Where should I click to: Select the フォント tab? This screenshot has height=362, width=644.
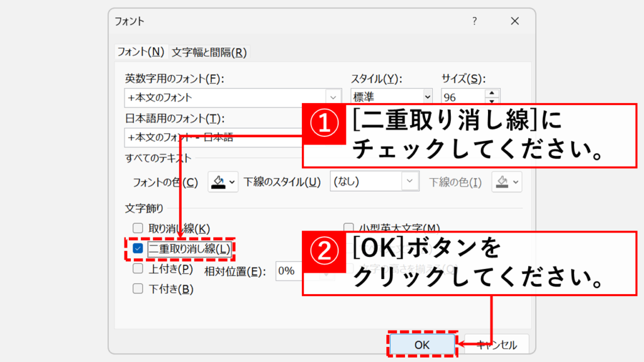tap(141, 52)
